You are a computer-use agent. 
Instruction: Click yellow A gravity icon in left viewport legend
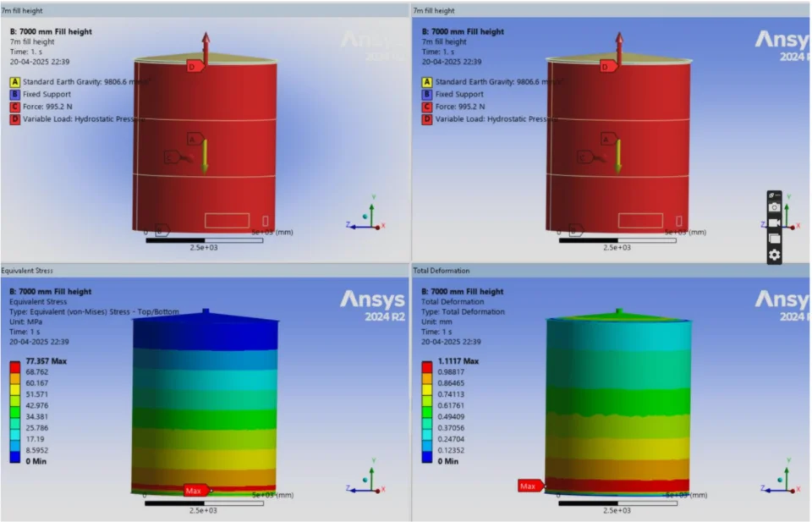pos(14,82)
